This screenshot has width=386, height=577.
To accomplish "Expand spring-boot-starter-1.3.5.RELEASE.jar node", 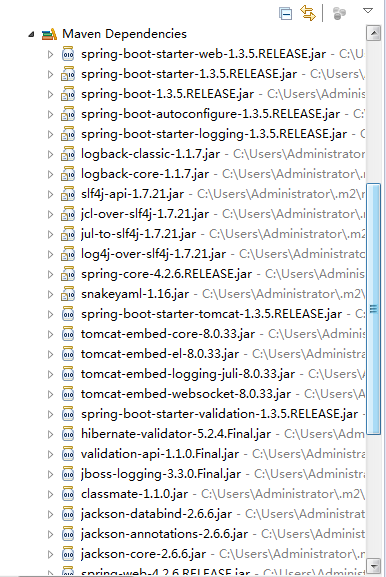I will [50, 74].
